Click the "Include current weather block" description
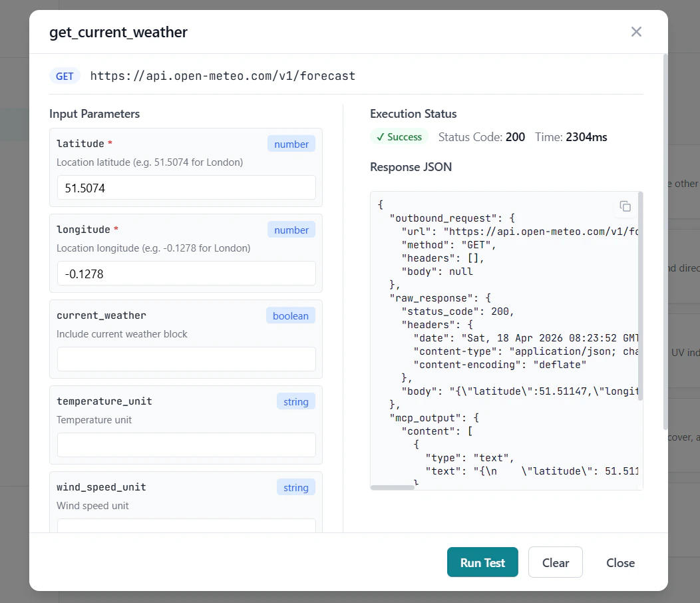The height and width of the screenshot is (603, 700). [x=122, y=334]
